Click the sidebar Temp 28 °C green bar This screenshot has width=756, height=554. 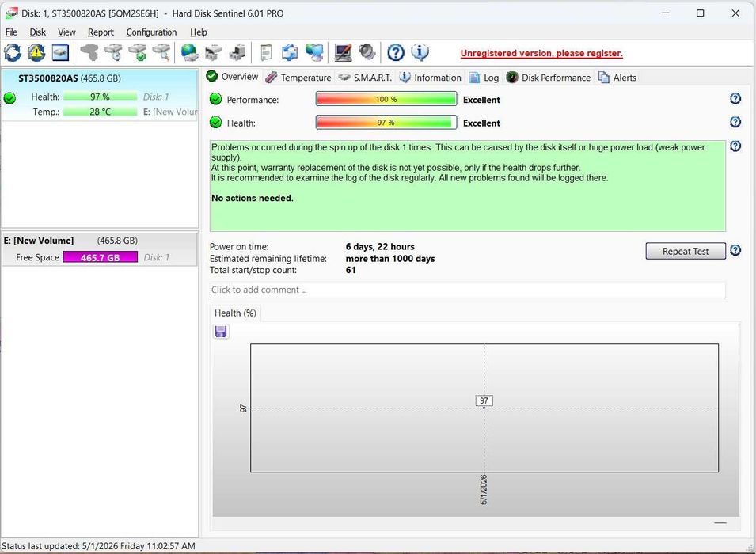[x=101, y=112]
